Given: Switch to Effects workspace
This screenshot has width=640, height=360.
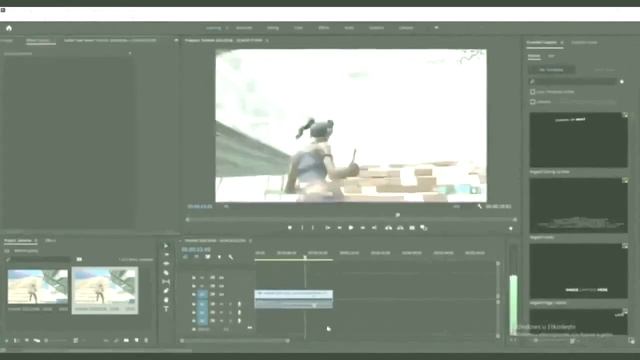Looking at the screenshot, I should 324,28.
